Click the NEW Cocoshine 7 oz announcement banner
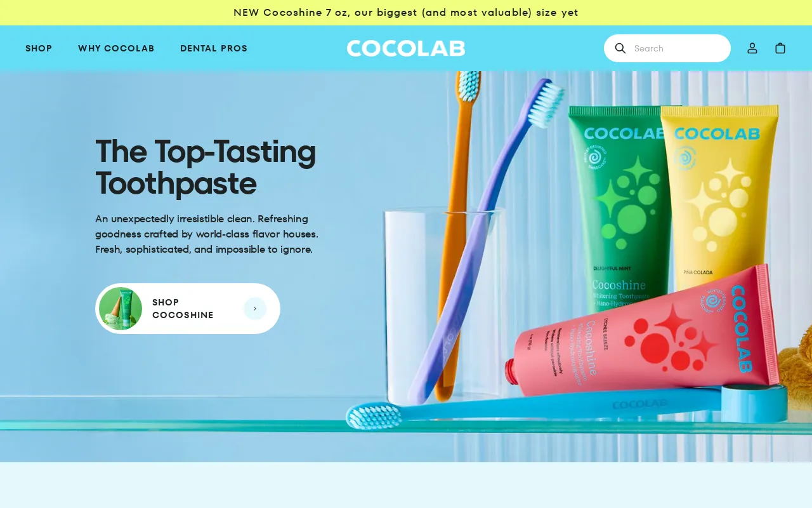The image size is (812, 508). pos(406,13)
